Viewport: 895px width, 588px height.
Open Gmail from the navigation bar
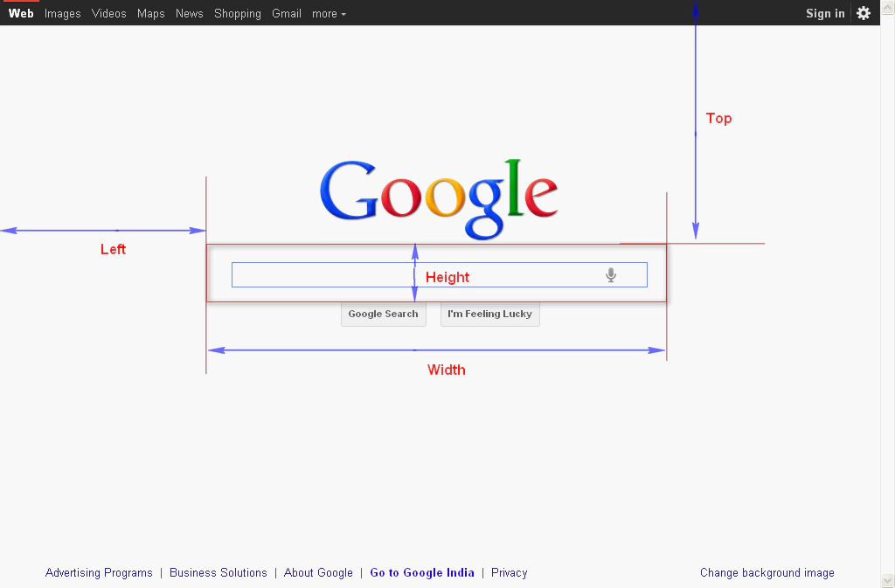coord(287,13)
